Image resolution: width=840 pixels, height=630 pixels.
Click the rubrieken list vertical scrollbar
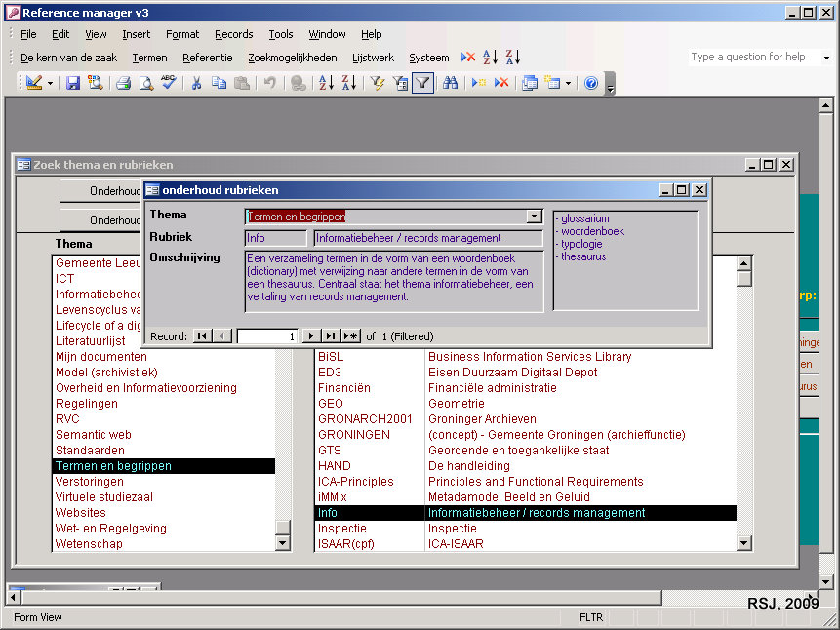(x=743, y=410)
